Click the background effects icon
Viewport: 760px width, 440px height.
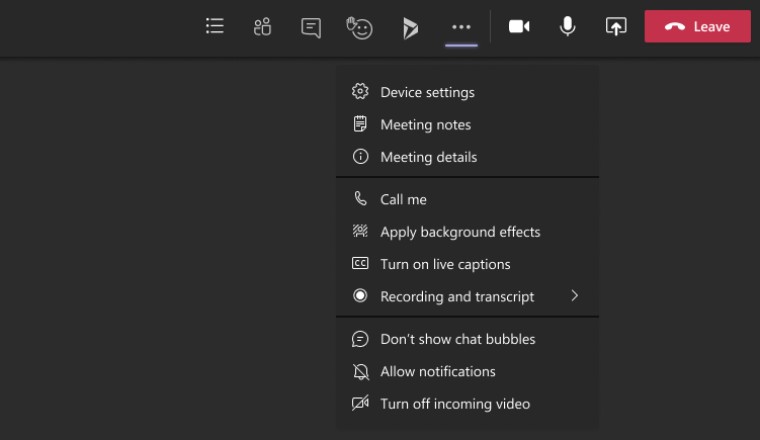click(x=360, y=231)
